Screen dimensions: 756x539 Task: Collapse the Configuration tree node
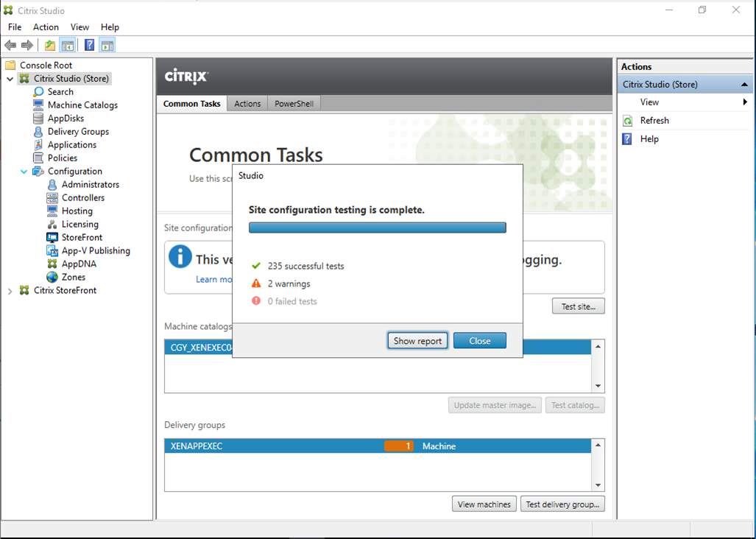pyautogui.click(x=24, y=171)
